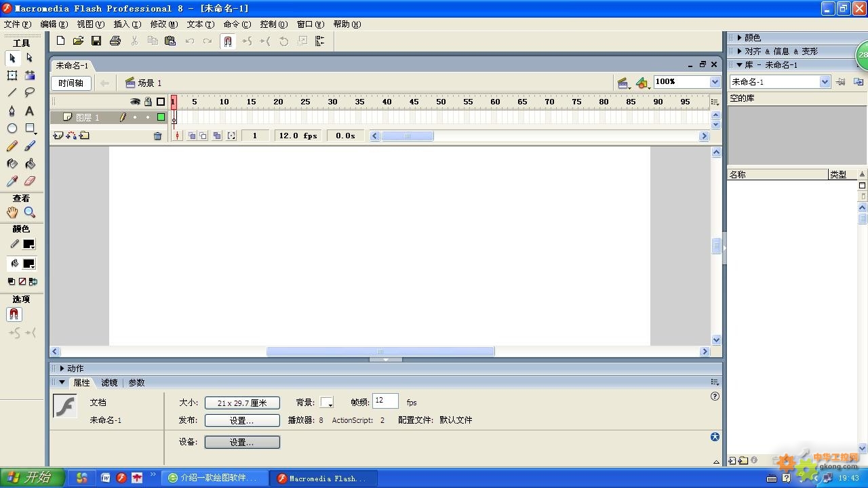Image resolution: width=868 pixels, height=488 pixels.
Task: Select the Zoom magnifier tool
Action: point(30,212)
